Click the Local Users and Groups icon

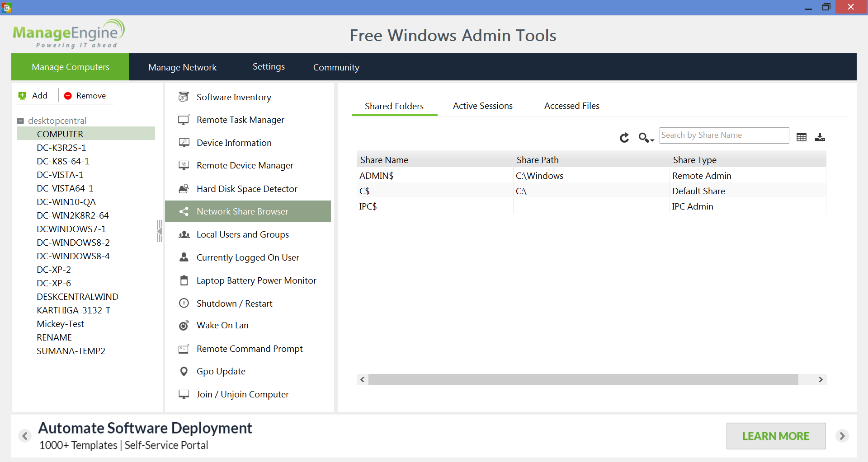pos(184,234)
